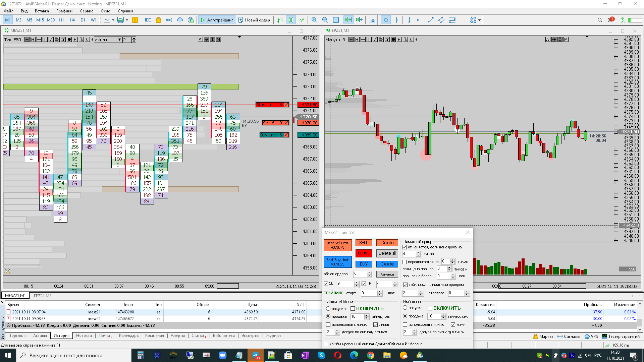Enable the combined Delta/Volume and Imbalance signal

(326, 344)
